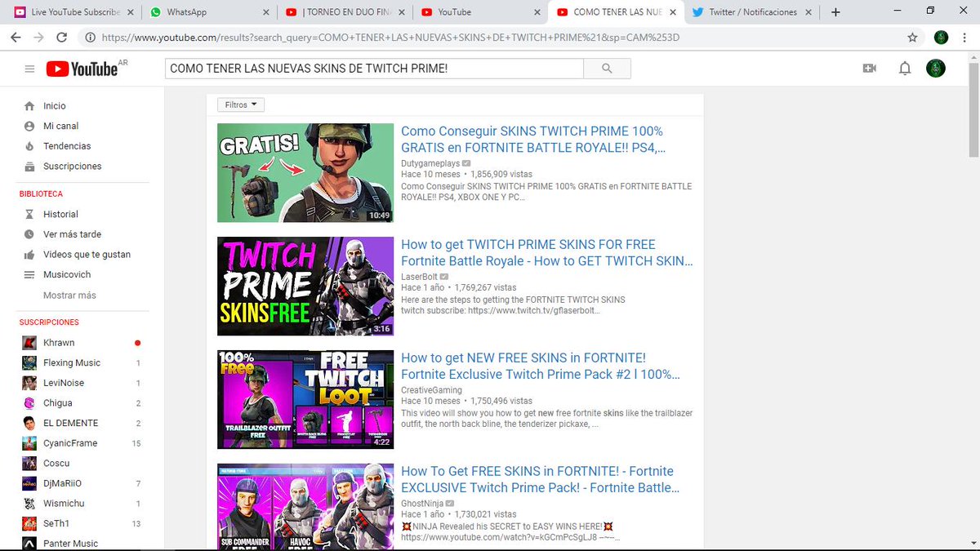The width and height of the screenshot is (980, 551).
Task: Open the create video camera icon
Action: (x=869, y=69)
